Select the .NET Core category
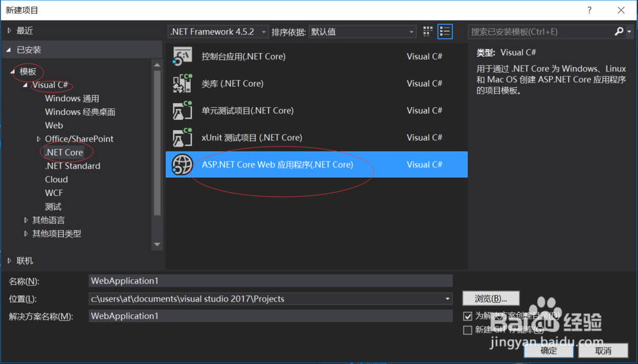This screenshot has height=364, width=638. (64, 152)
